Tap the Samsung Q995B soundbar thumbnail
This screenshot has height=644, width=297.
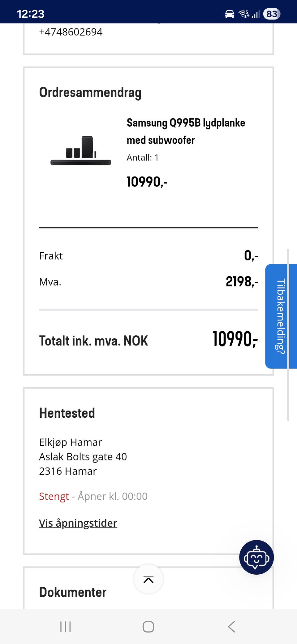(81, 150)
